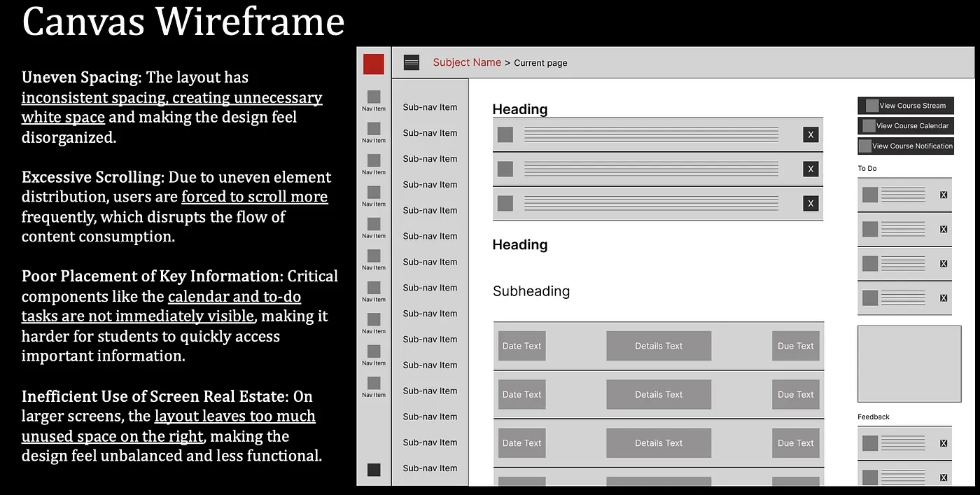
Task: Click the Canvas Wireframe slide title
Action: (183, 21)
